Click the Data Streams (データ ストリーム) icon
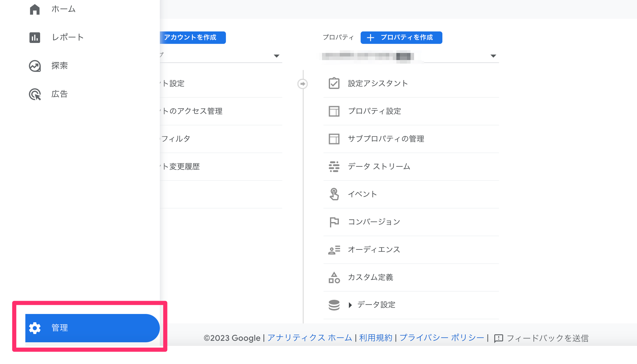637x364 pixels. pyautogui.click(x=334, y=166)
